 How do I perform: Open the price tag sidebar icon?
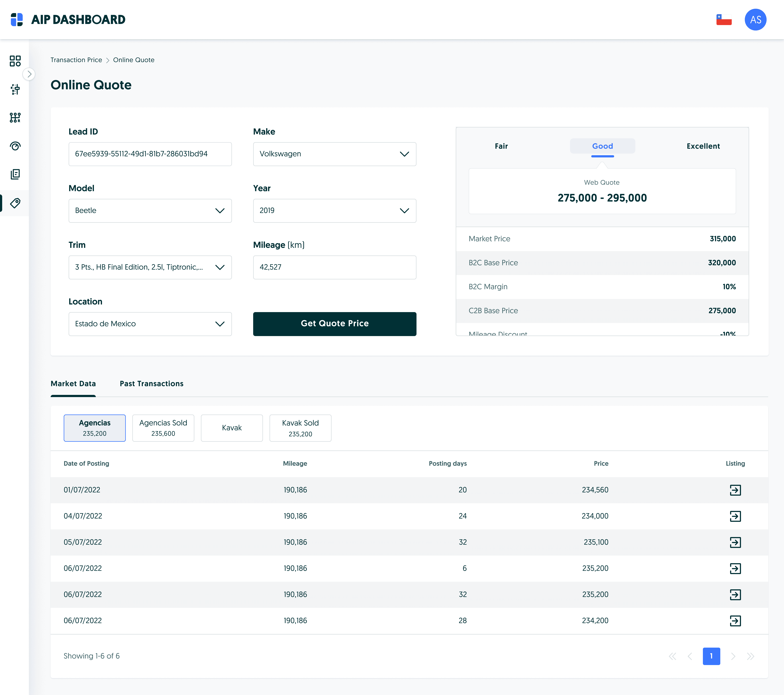point(15,203)
